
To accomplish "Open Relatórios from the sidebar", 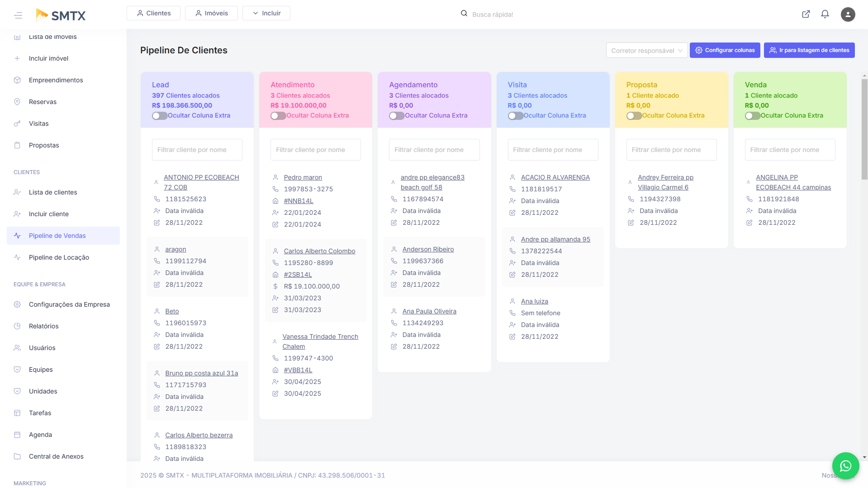I will tap(43, 326).
